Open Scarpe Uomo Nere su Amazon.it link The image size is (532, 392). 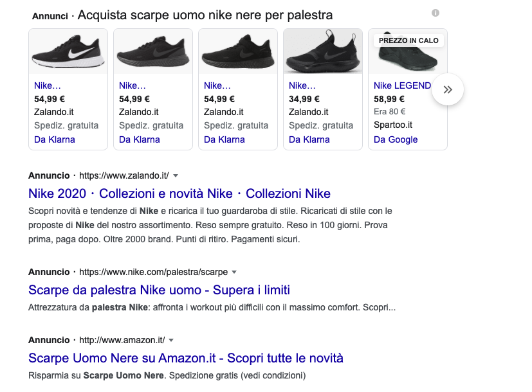(186, 358)
